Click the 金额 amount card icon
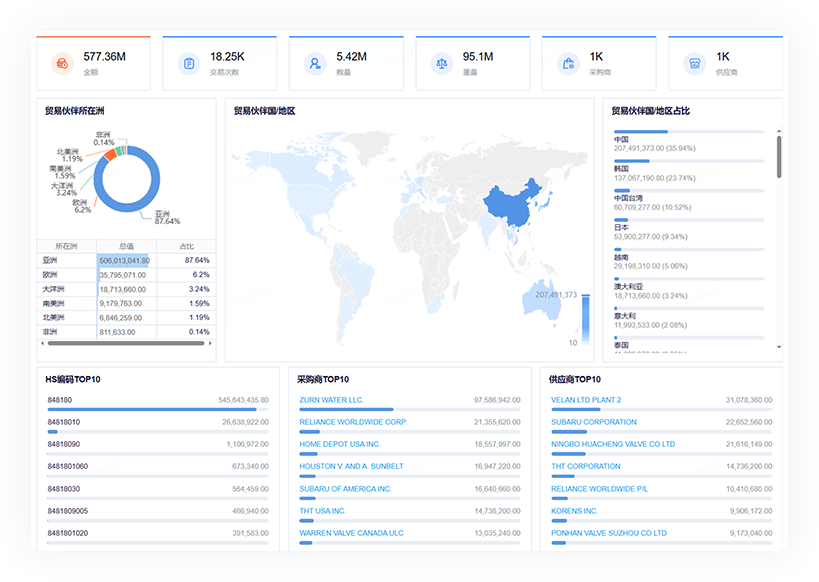Viewport: 819px width, 582px height. [x=62, y=63]
